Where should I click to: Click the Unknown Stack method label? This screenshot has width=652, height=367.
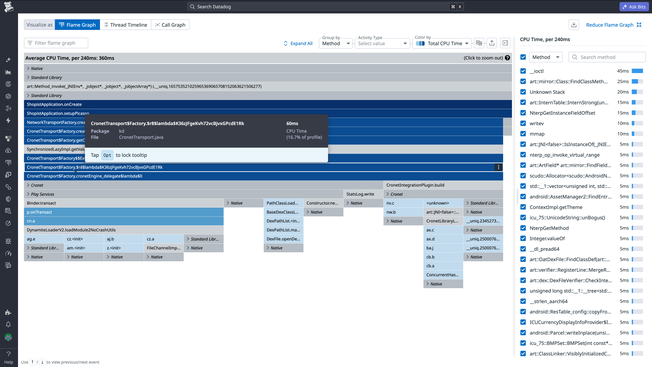(x=547, y=92)
